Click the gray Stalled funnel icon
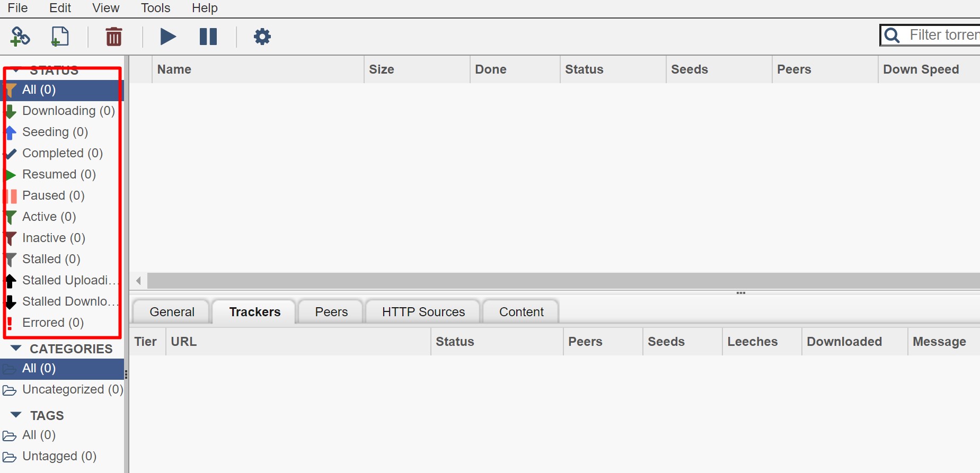The width and height of the screenshot is (980, 473). pos(10,260)
